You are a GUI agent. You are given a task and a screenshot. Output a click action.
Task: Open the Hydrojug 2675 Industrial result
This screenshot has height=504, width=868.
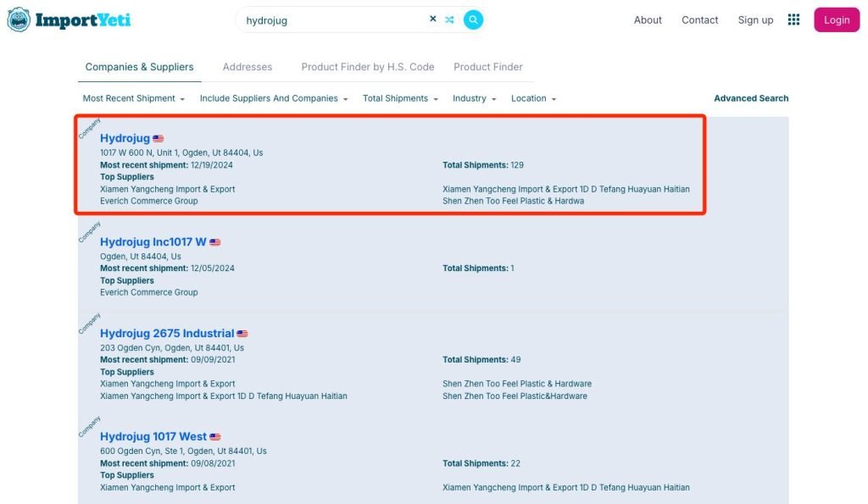pyautogui.click(x=167, y=334)
